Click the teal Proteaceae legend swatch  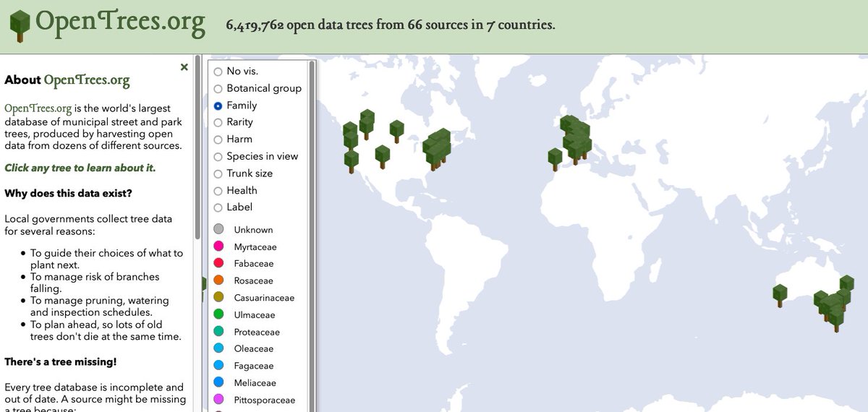point(219,331)
